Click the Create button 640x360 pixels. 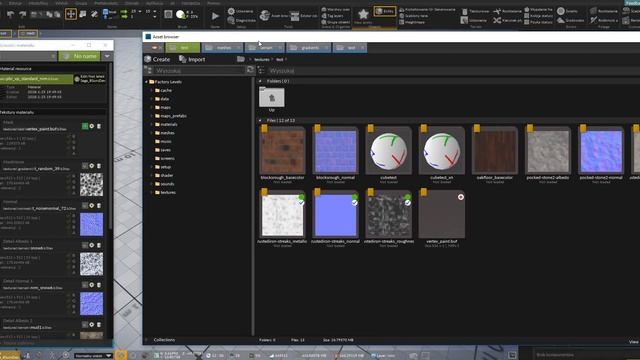(x=158, y=59)
